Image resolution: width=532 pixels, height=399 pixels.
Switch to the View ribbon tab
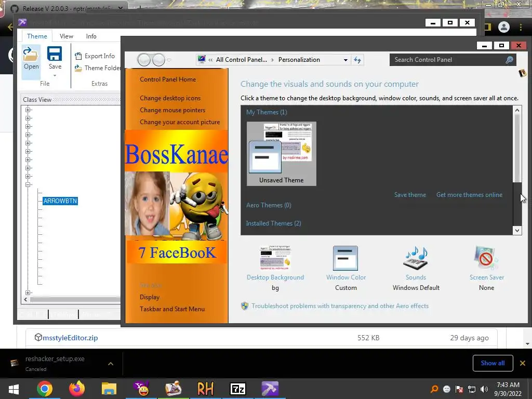pos(66,36)
